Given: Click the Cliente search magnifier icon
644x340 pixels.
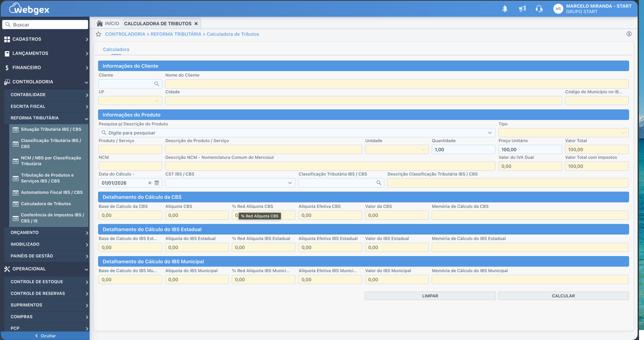Looking at the screenshot, I should point(156,84).
